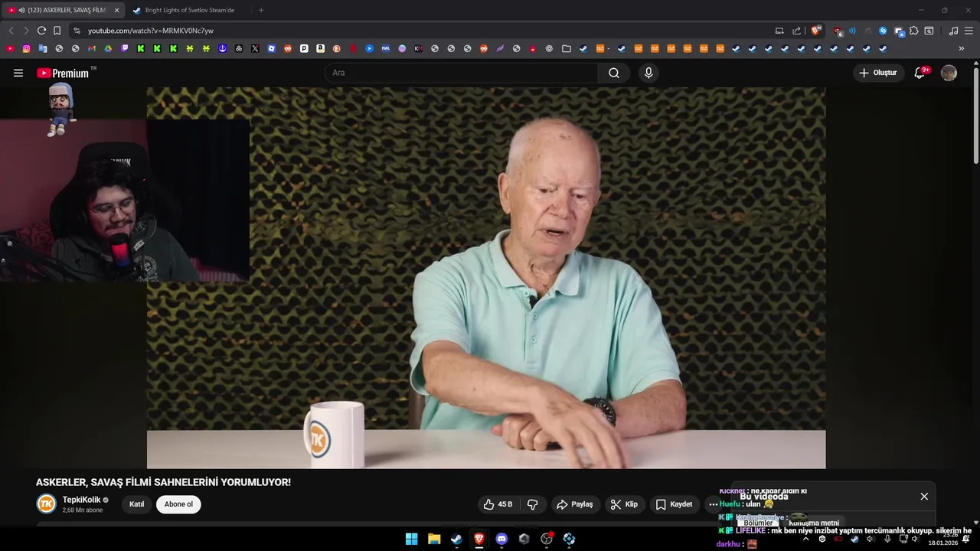Open the Brave main hamburger menu
Image resolution: width=980 pixels, height=551 pixels.
969,31
